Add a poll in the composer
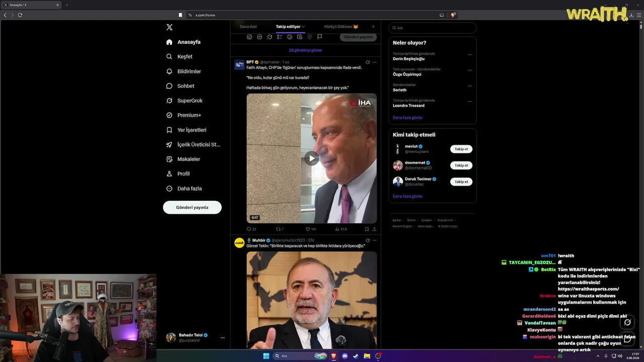Viewport: 644px width, 362px height. click(x=280, y=37)
